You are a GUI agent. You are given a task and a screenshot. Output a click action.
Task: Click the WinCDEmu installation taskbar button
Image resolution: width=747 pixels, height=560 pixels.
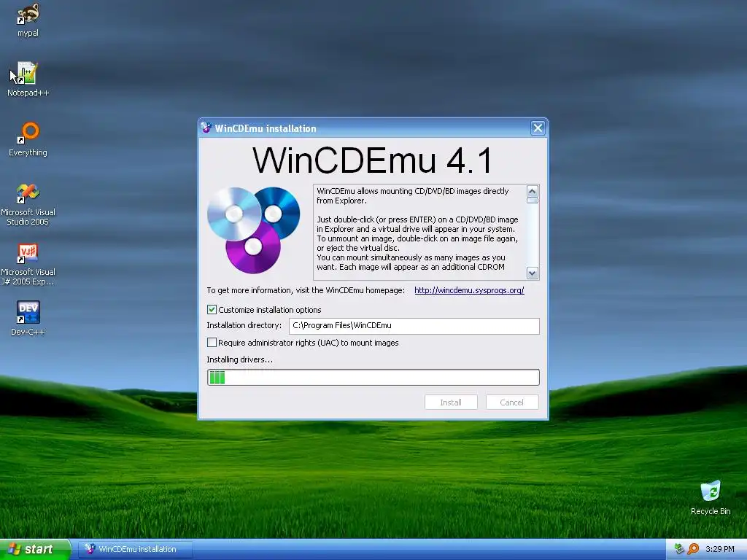click(135, 549)
